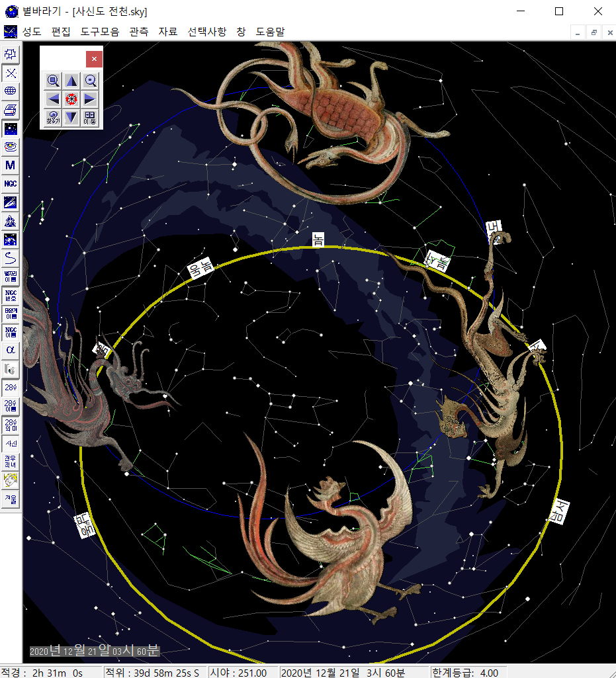Click the '적위 : 39d 58m 25s S' status field
This screenshot has width=616, height=678.
coord(155,673)
